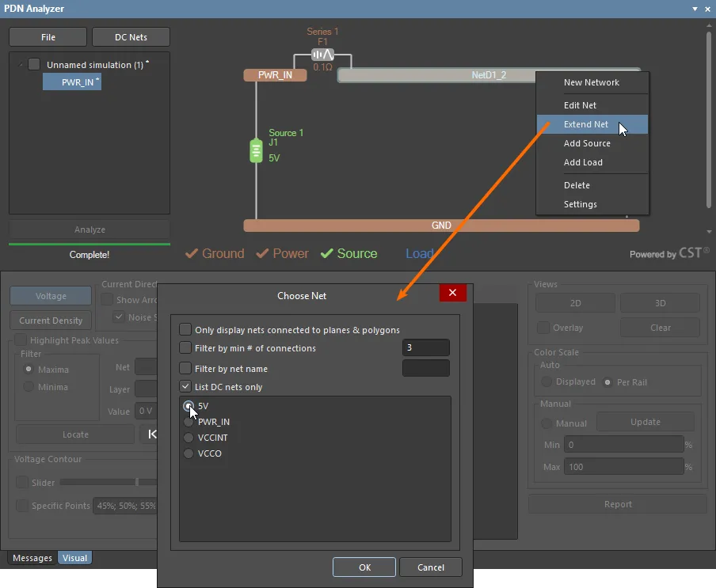Click the min connections field showing 3
Image resolution: width=716 pixels, height=588 pixels.
click(425, 347)
